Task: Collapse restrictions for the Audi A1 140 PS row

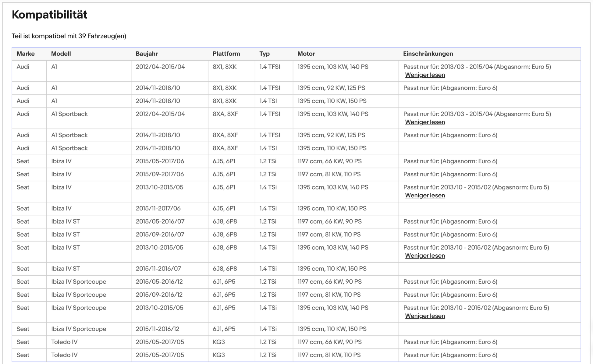Action: pos(425,75)
